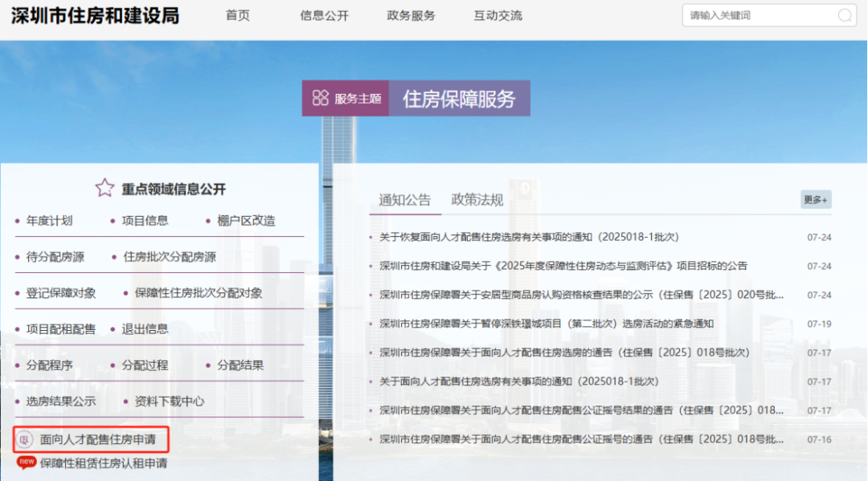
Task: Open 互动交流 in top navigation
Action: pyautogui.click(x=497, y=15)
